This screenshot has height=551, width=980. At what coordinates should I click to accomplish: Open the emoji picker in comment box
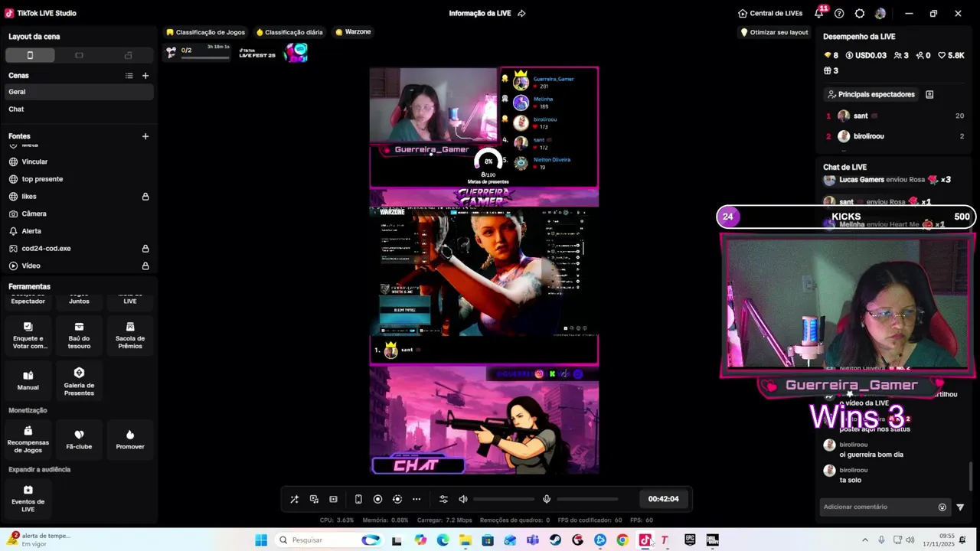coord(942,507)
